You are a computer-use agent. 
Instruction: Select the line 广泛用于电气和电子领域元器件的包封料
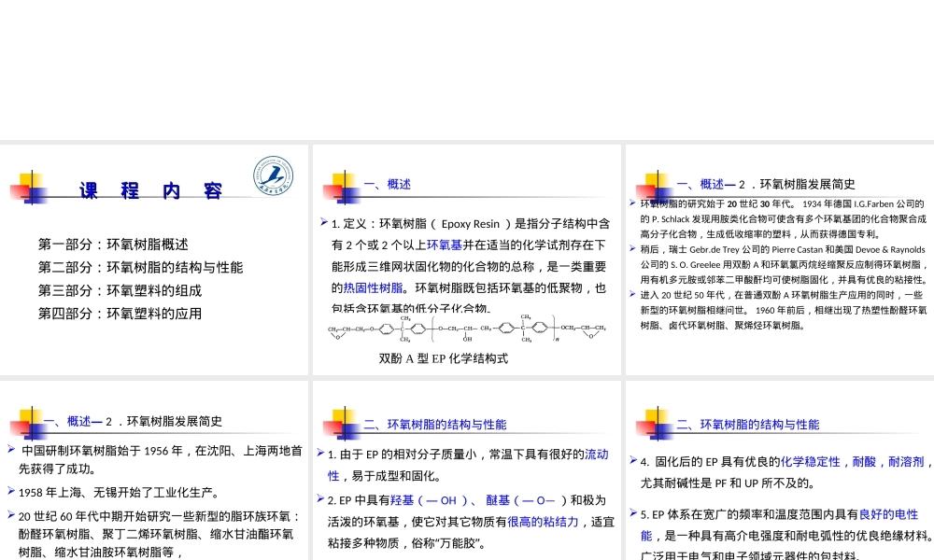(x=750, y=556)
